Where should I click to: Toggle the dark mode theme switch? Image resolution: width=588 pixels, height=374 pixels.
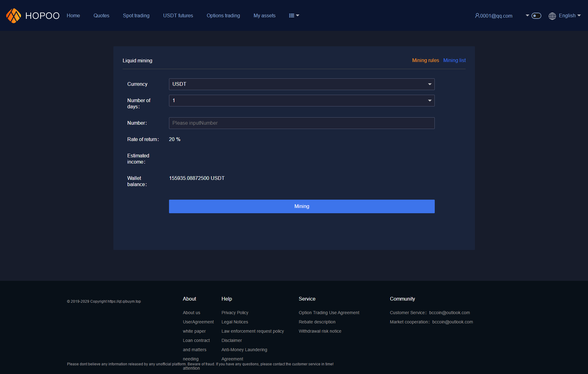(536, 16)
